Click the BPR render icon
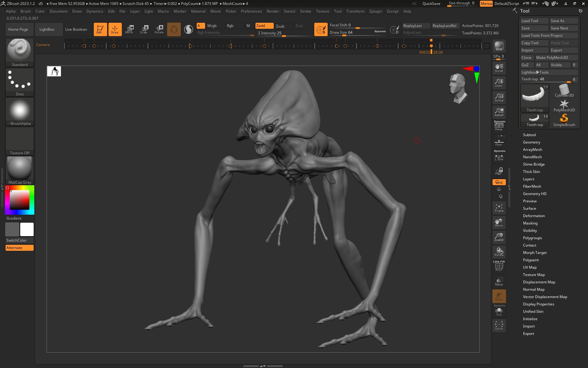The image size is (588, 368). click(x=499, y=46)
